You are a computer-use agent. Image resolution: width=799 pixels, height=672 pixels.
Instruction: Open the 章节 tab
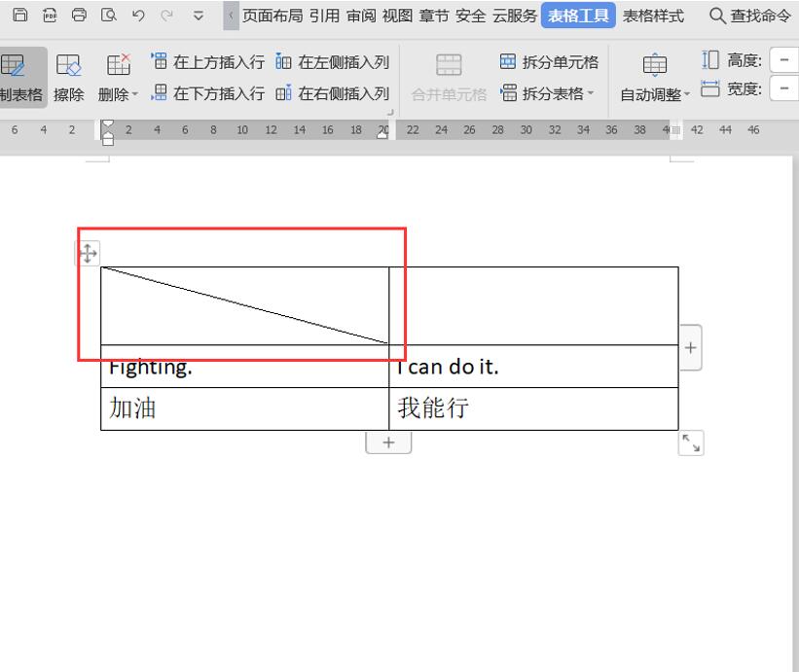coord(434,16)
